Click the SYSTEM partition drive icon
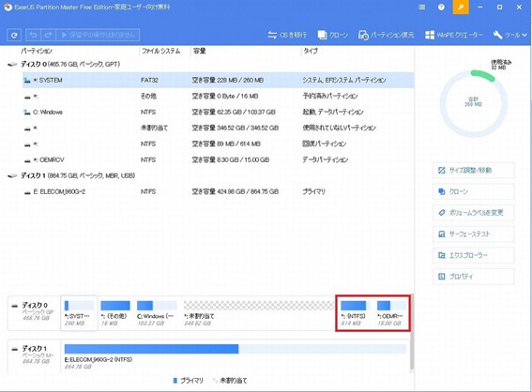Viewport: 532px width, 392px height. pos(27,81)
